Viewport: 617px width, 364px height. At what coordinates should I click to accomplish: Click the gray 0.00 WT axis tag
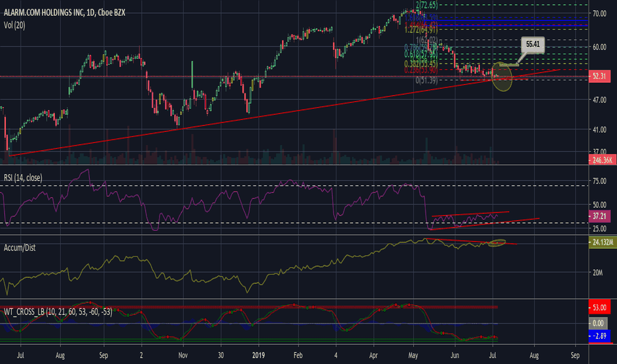pos(598,324)
